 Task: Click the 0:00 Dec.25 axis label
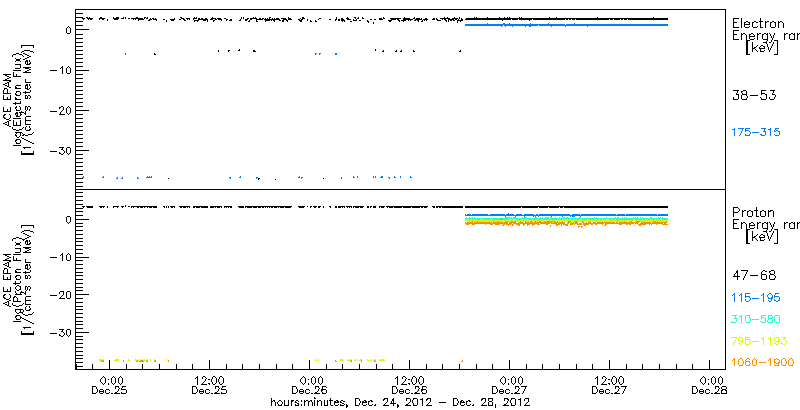110,386
